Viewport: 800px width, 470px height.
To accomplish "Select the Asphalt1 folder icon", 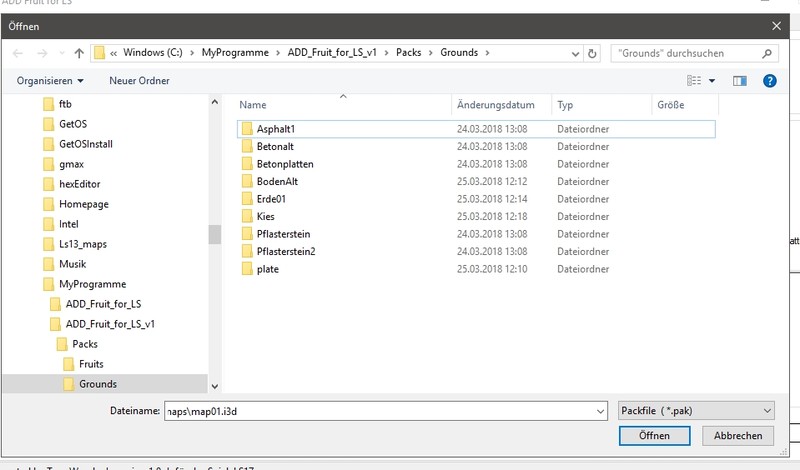I will (247, 129).
